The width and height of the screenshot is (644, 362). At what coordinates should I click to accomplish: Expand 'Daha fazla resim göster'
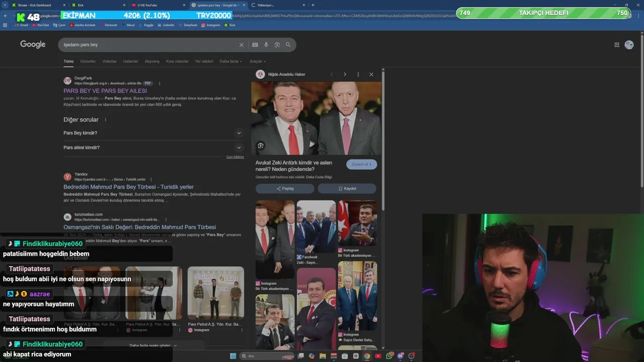[x=153, y=345]
